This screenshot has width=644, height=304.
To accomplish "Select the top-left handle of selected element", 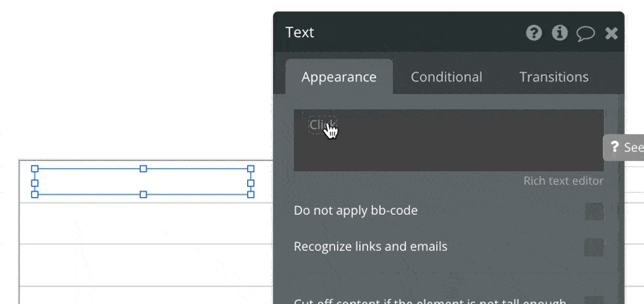I will pyautogui.click(x=35, y=169).
